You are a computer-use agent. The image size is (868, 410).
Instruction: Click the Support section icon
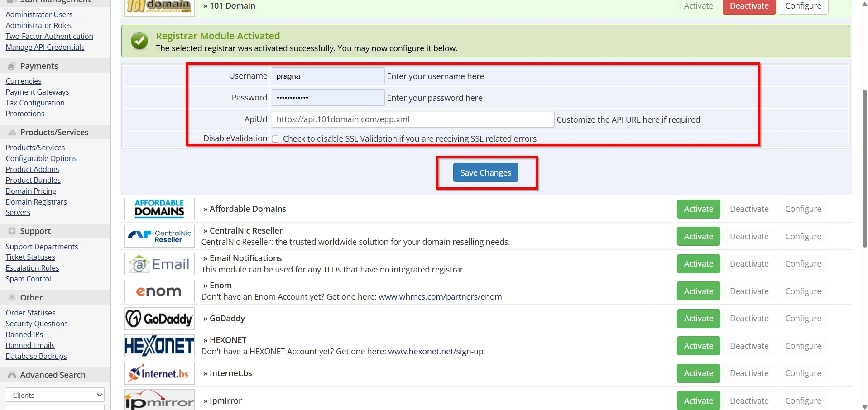coord(12,231)
